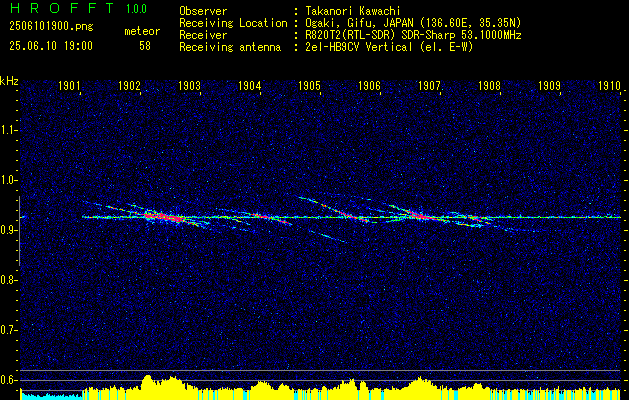Click the 0.8 kHz axis label
Screen dimensions: 629x400
(8, 280)
